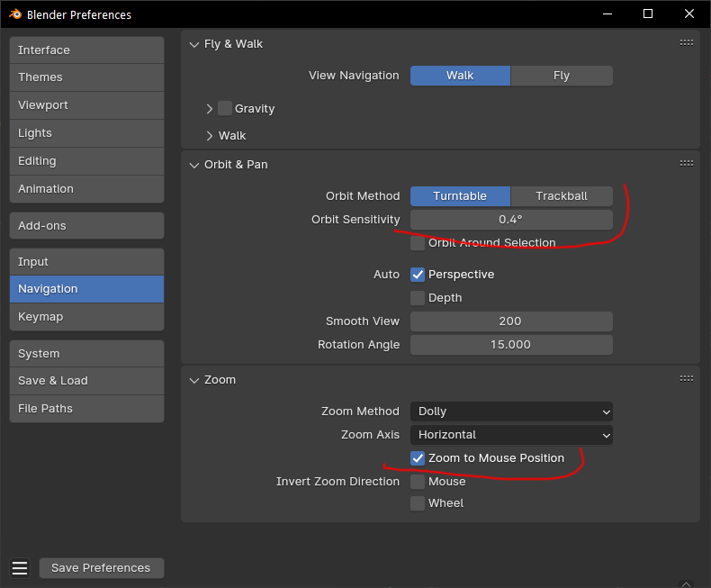The height and width of the screenshot is (588, 711).
Task: Choose Trackball orbit method
Action: pyautogui.click(x=562, y=196)
